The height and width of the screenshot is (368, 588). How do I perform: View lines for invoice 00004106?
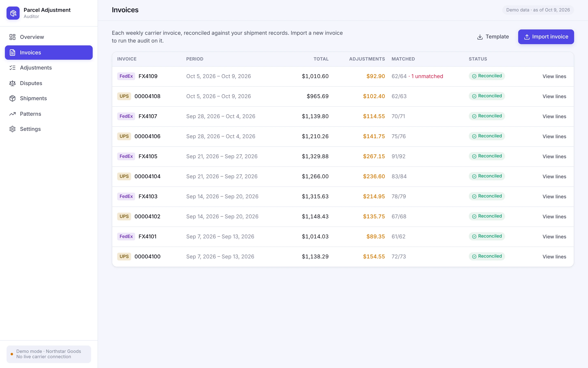[554, 137]
